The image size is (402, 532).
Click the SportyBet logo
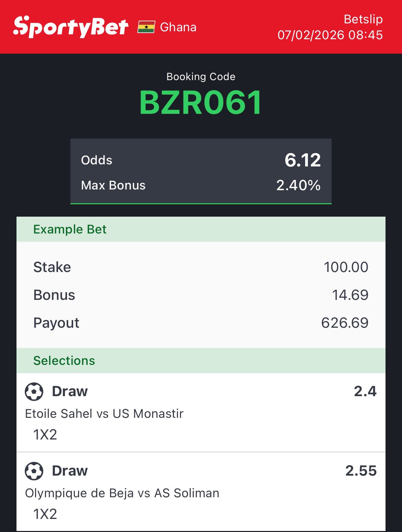pos(71,27)
